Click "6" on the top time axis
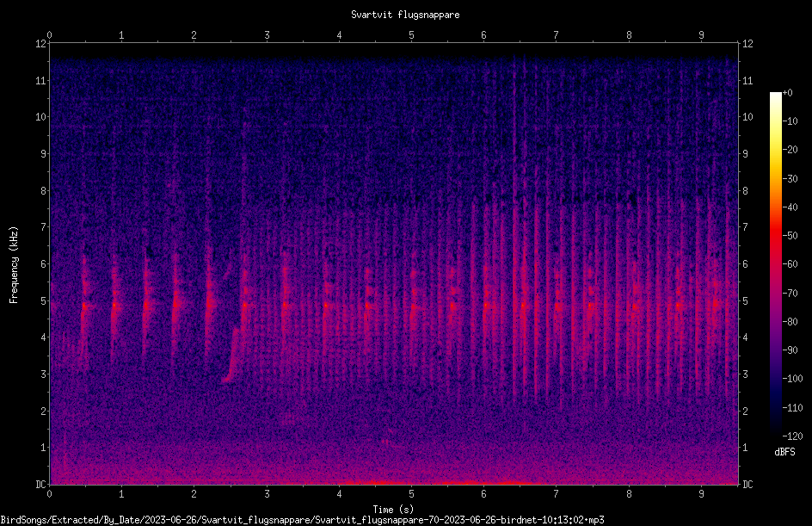This screenshot has width=812, height=526. (x=483, y=35)
